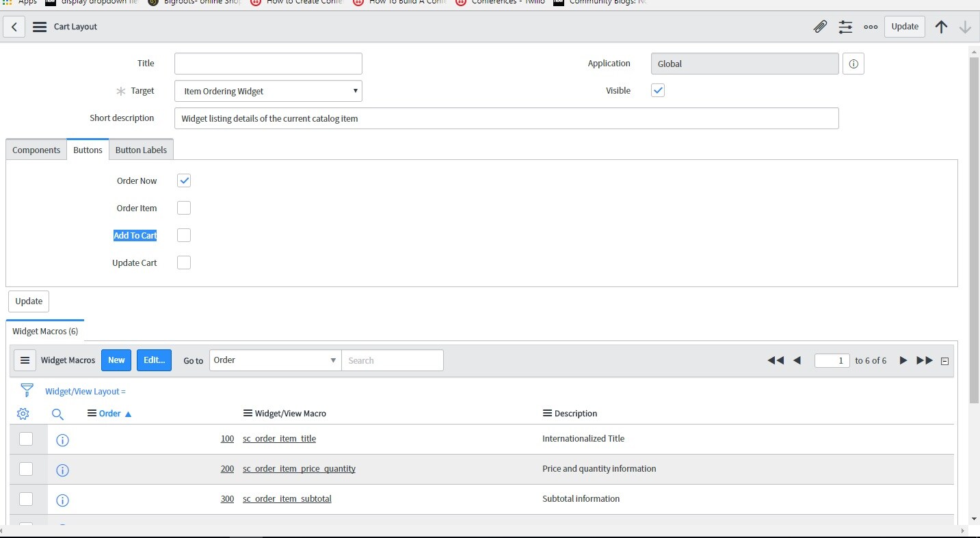The height and width of the screenshot is (538, 980).
Task: Switch to the Button Labels tab
Action: point(141,150)
